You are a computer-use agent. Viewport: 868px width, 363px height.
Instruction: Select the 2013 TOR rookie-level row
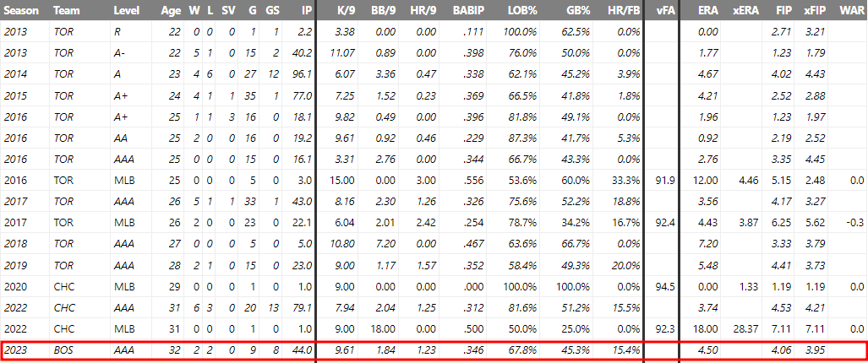click(434, 31)
